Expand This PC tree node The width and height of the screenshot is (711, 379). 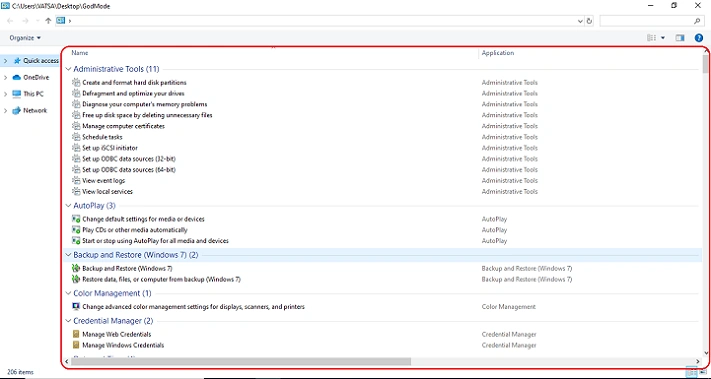pos(5,94)
